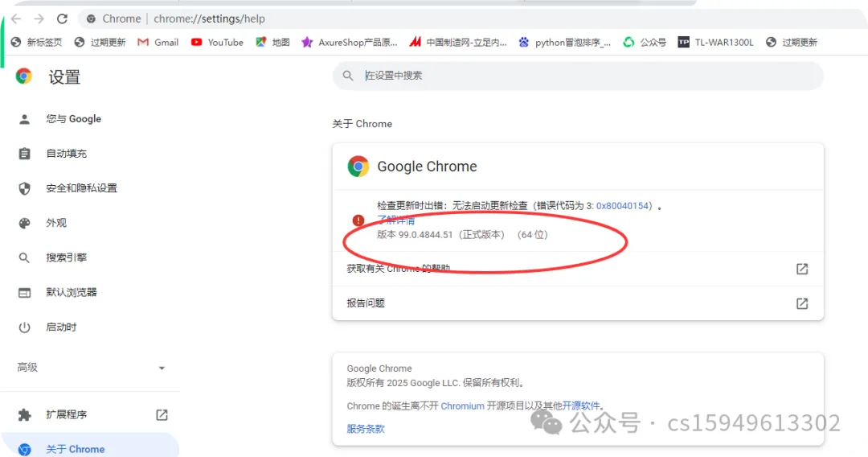Open the TL-WAR1300L bookmark
868x457 pixels.
[716, 42]
